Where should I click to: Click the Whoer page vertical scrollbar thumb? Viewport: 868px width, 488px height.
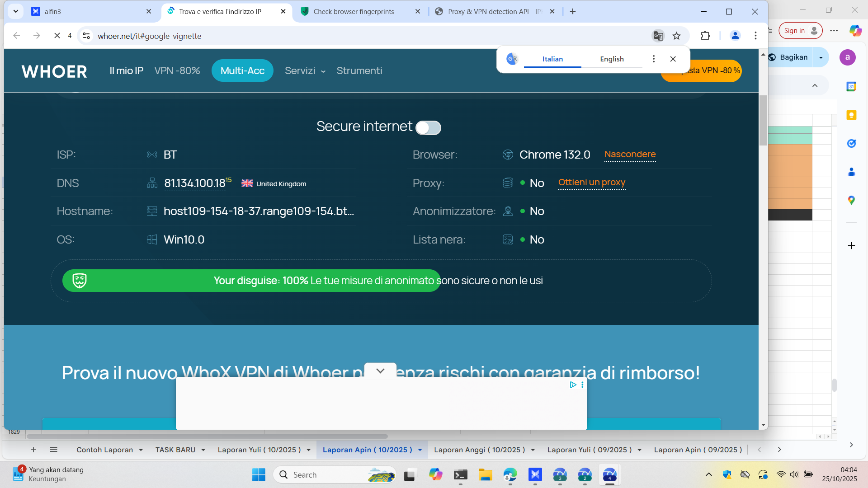point(763,120)
